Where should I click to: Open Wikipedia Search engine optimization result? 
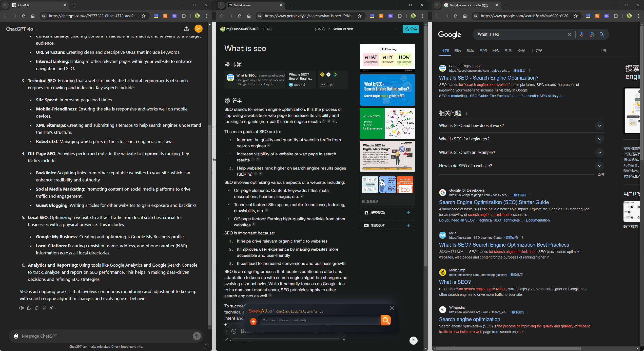pyautogui.click(x=470, y=319)
